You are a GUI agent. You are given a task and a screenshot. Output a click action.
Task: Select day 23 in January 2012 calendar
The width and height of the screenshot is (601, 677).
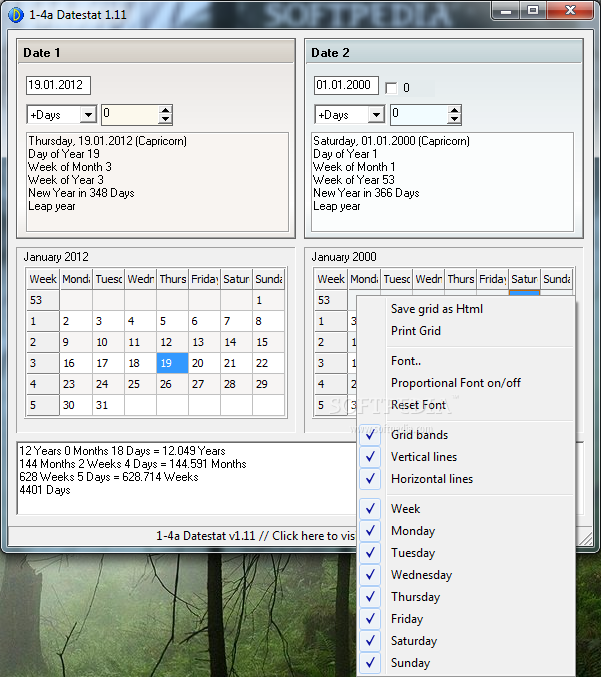point(76,384)
